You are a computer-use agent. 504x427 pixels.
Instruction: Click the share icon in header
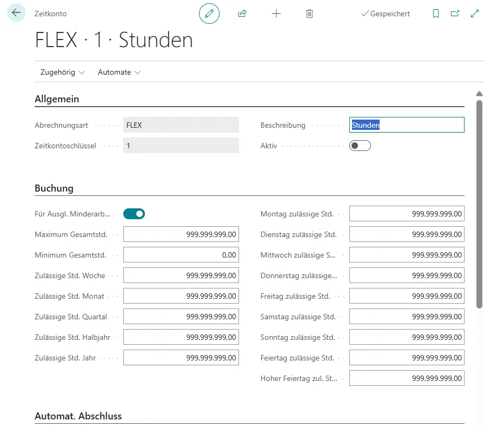[x=242, y=14]
